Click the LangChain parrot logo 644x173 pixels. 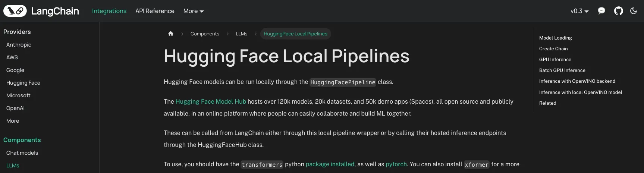tap(15, 11)
